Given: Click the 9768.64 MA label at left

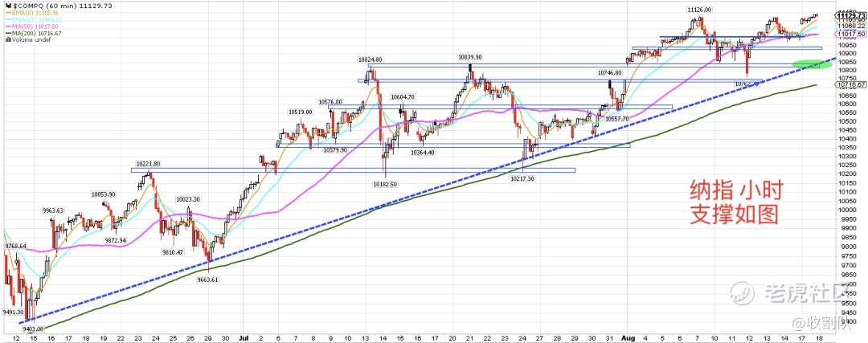Looking at the screenshot, I should click(15, 246).
